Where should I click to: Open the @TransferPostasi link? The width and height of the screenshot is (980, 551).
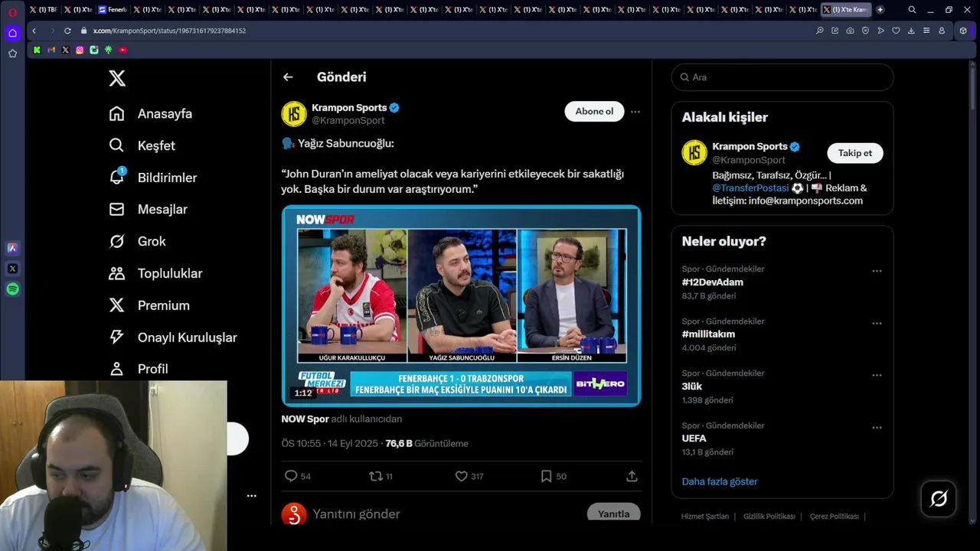750,187
